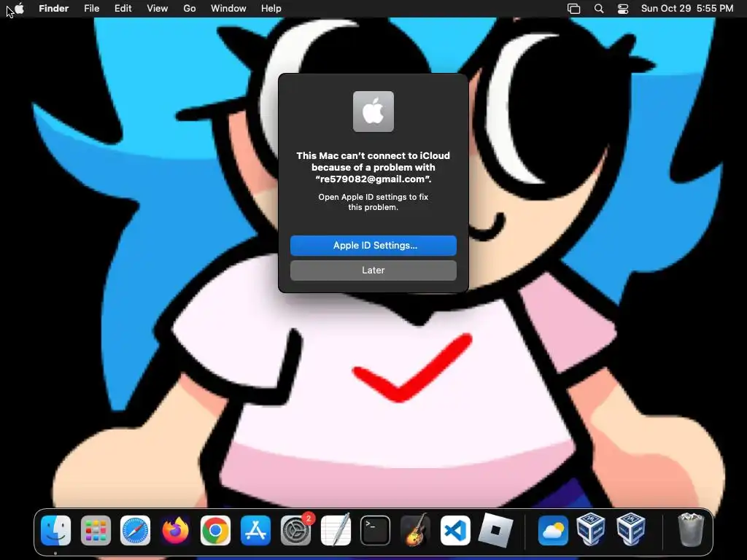This screenshot has height=560, width=747.
Task: Open the View menu
Action: point(158,9)
